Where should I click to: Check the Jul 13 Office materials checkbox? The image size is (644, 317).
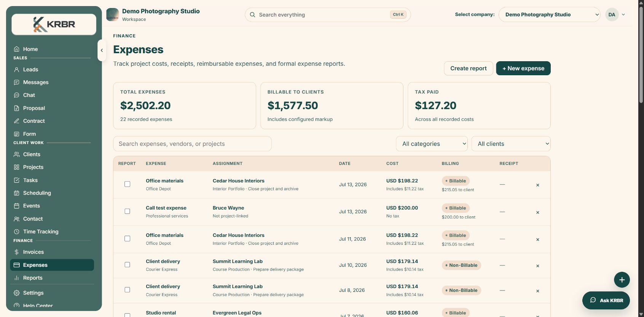128,184
